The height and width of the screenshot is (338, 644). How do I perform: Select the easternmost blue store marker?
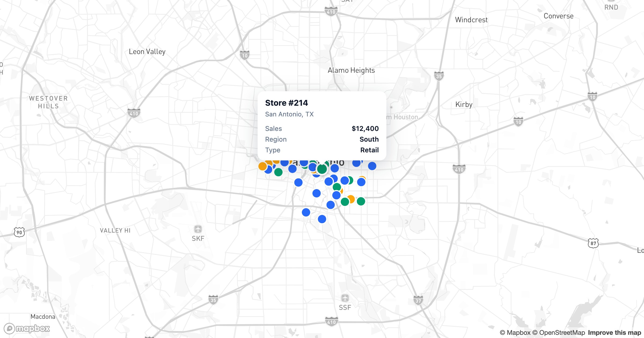(x=372, y=166)
